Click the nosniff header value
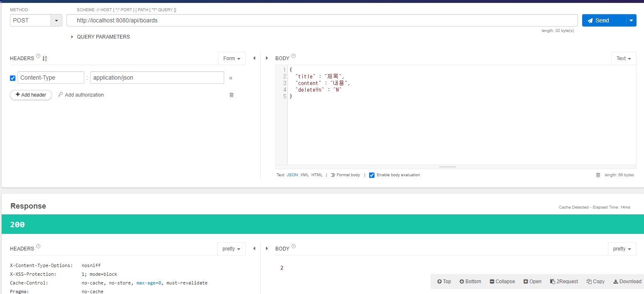The image size is (644, 294). [91, 265]
